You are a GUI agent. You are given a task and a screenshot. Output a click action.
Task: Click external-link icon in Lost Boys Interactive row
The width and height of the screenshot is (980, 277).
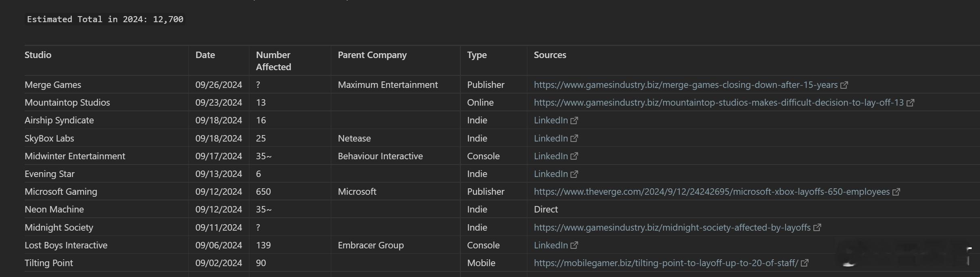point(574,246)
